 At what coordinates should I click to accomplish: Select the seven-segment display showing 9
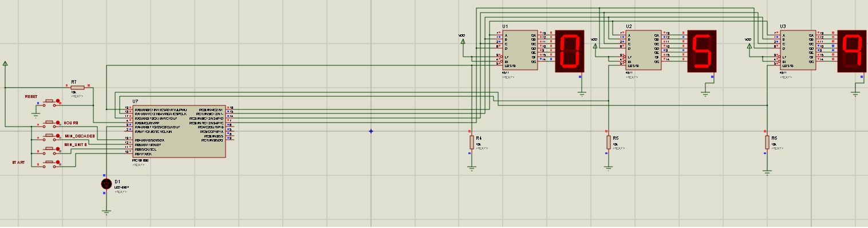pyautogui.click(x=852, y=51)
